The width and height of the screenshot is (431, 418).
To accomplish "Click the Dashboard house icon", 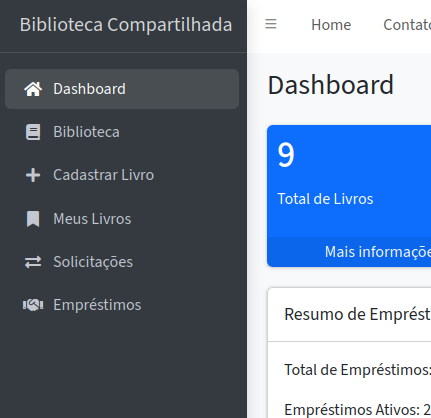I will 33,89.
